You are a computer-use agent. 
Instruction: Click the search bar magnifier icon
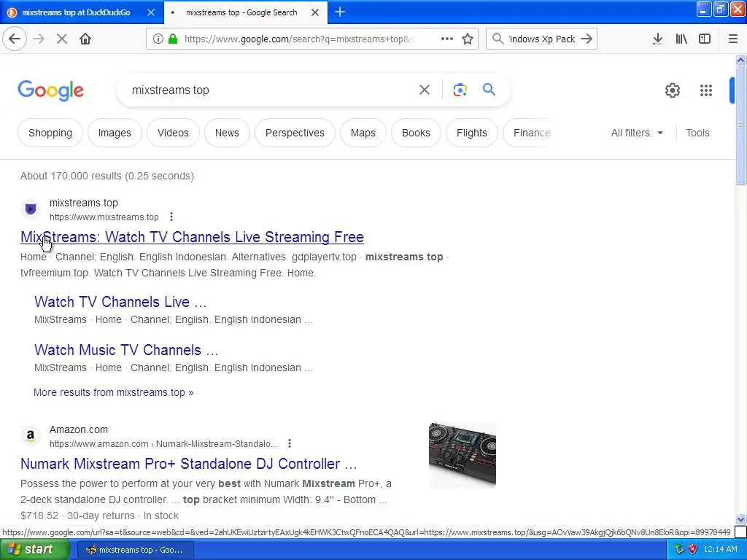click(x=498, y=39)
